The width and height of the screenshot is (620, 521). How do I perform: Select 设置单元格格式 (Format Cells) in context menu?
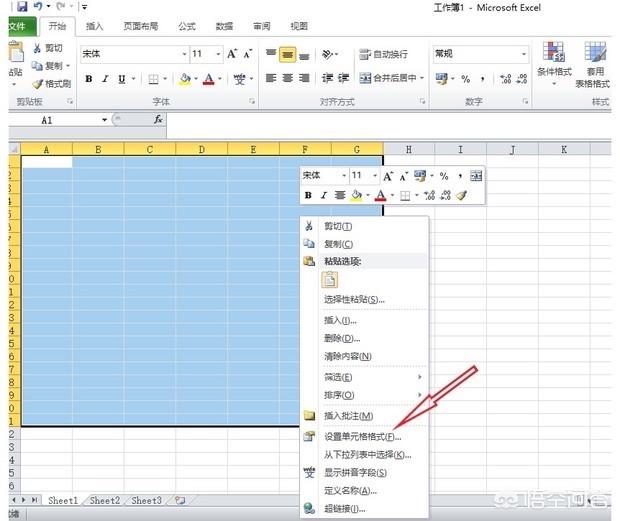tap(362, 436)
